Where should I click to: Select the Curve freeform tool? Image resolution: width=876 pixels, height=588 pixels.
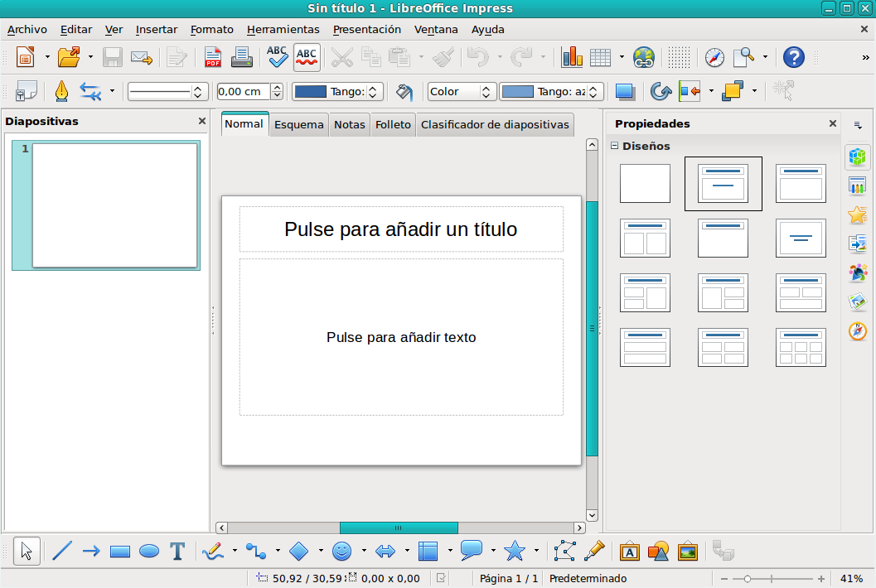[213, 551]
